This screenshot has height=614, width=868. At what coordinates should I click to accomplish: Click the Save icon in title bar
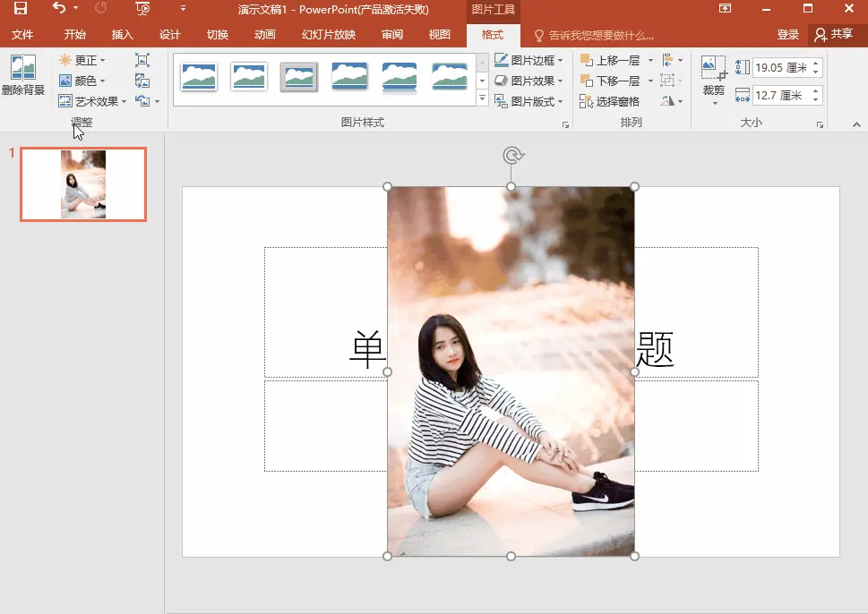(20, 9)
